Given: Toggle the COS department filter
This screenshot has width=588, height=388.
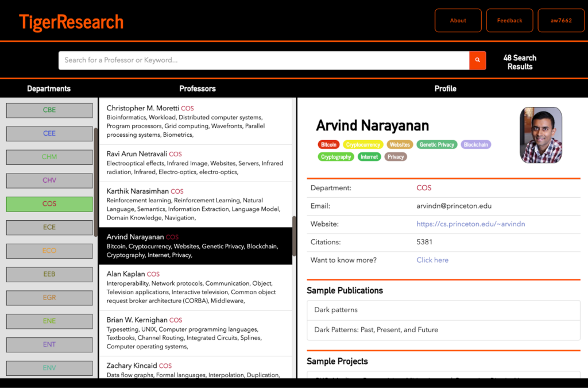Looking at the screenshot, I should pos(49,204).
